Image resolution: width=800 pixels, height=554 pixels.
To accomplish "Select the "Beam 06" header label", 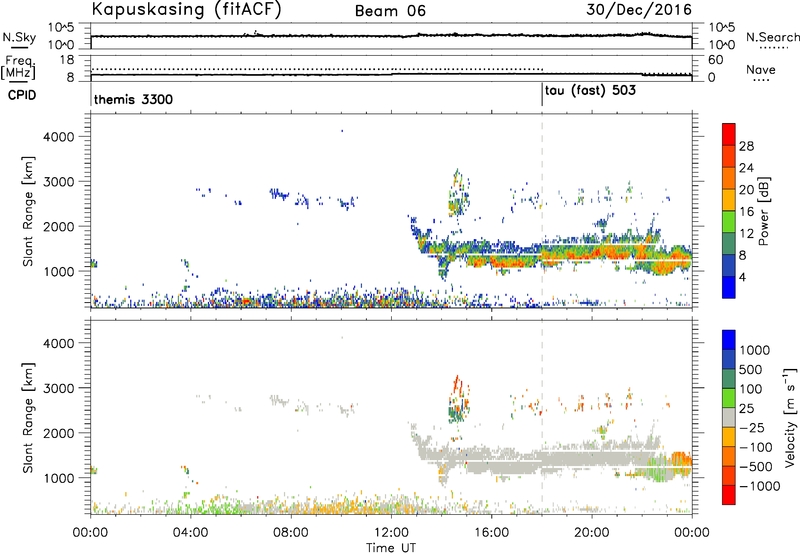I will [x=390, y=11].
